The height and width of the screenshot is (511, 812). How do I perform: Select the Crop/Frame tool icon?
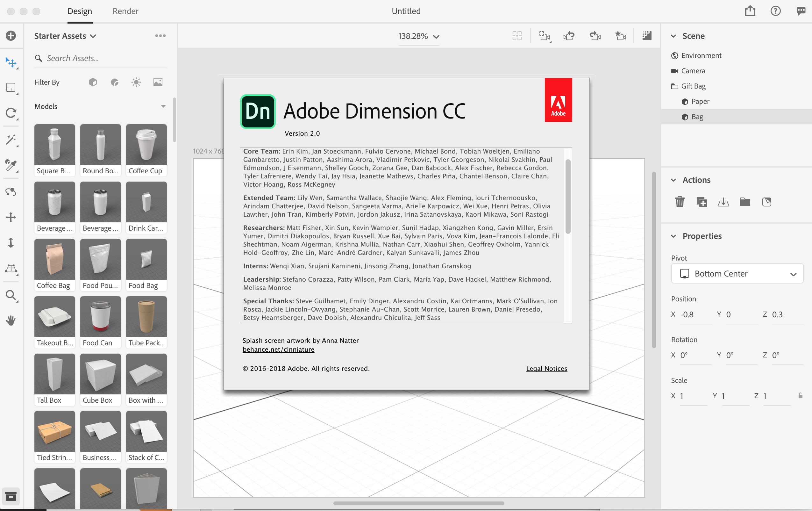11,88
